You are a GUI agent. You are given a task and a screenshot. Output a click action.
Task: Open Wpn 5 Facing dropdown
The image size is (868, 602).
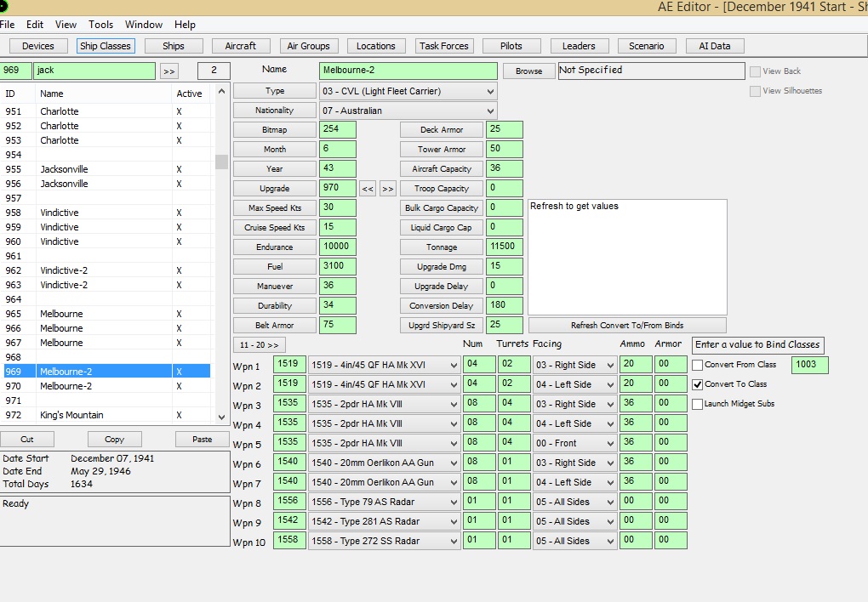pos(574,443)
